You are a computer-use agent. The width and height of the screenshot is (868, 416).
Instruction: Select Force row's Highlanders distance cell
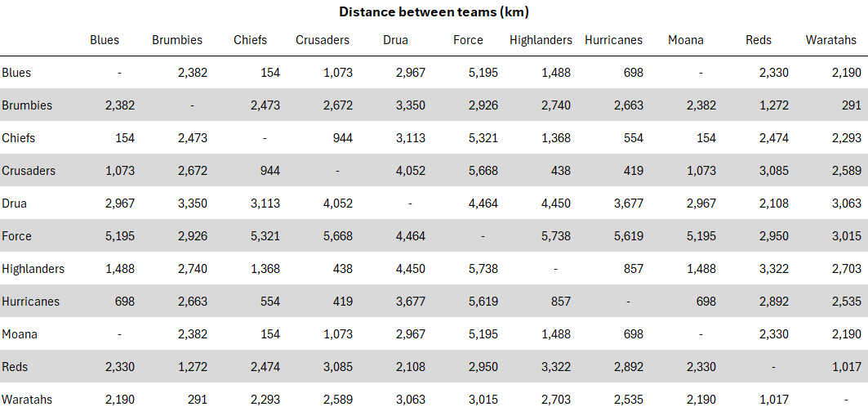[555, 236]
